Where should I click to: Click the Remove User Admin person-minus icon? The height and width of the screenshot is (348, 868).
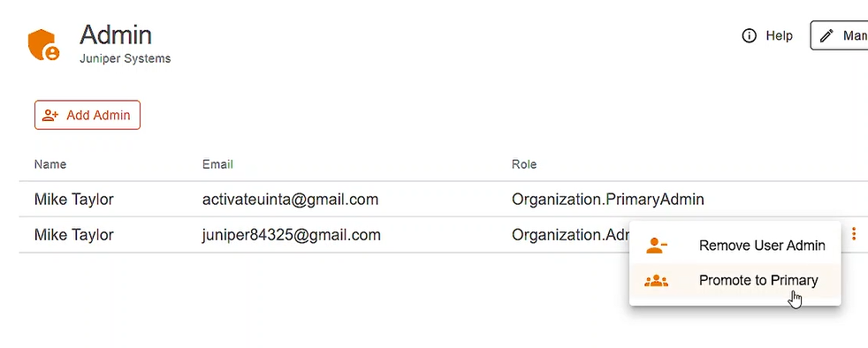tap(656, 246)
